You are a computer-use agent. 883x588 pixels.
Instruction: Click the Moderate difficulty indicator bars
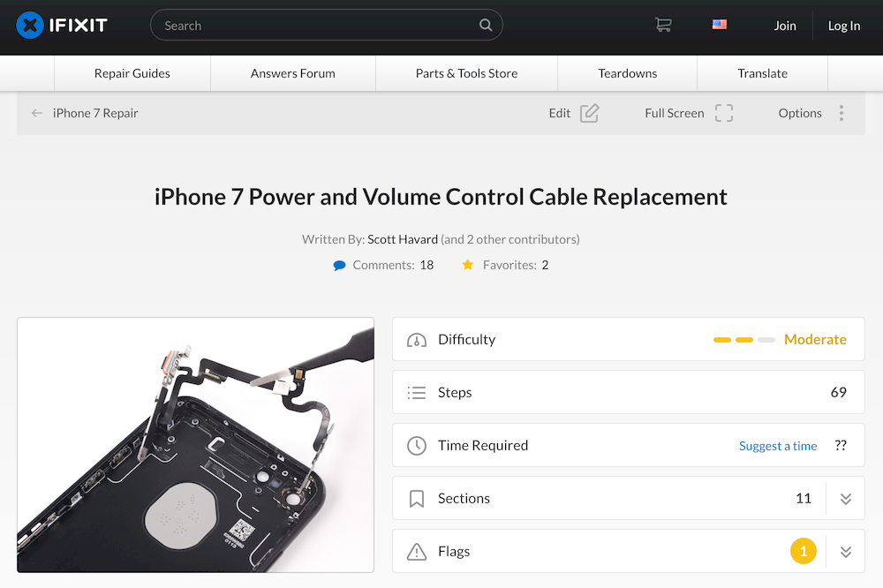pyautogui.click(x=743, y=340)
